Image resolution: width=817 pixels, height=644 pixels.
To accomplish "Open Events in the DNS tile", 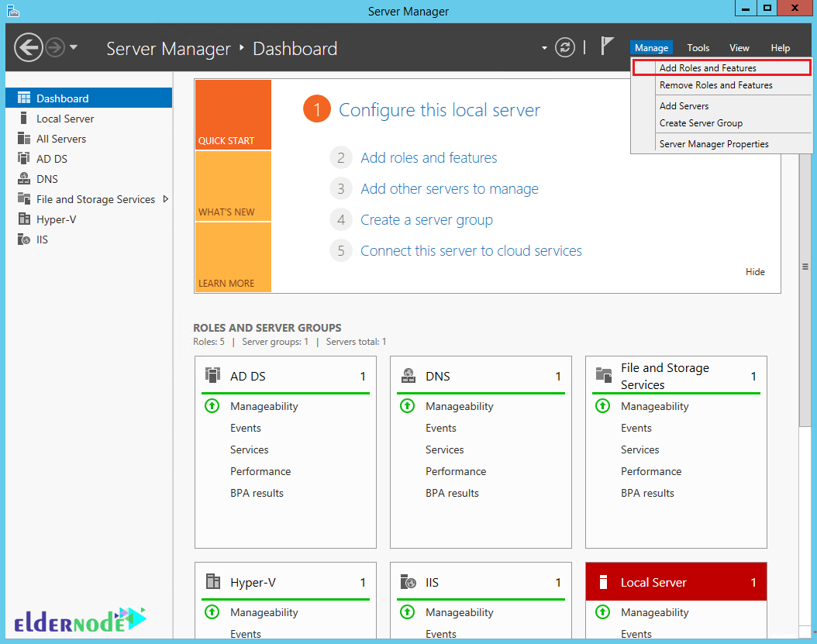I will pyautogui.click(x=441, y=428).
